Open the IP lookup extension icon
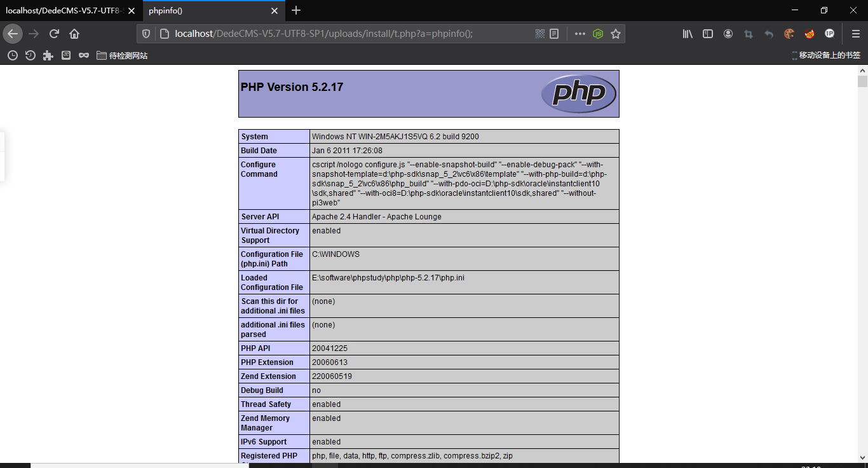Viewport: 868px width, 468px height. click(x=829, y=34)
